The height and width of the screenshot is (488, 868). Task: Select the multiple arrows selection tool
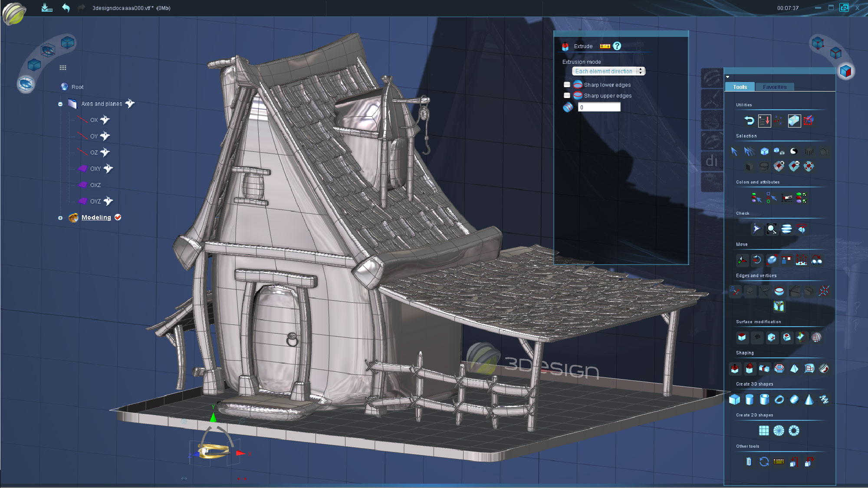click(x=749, y=151)
